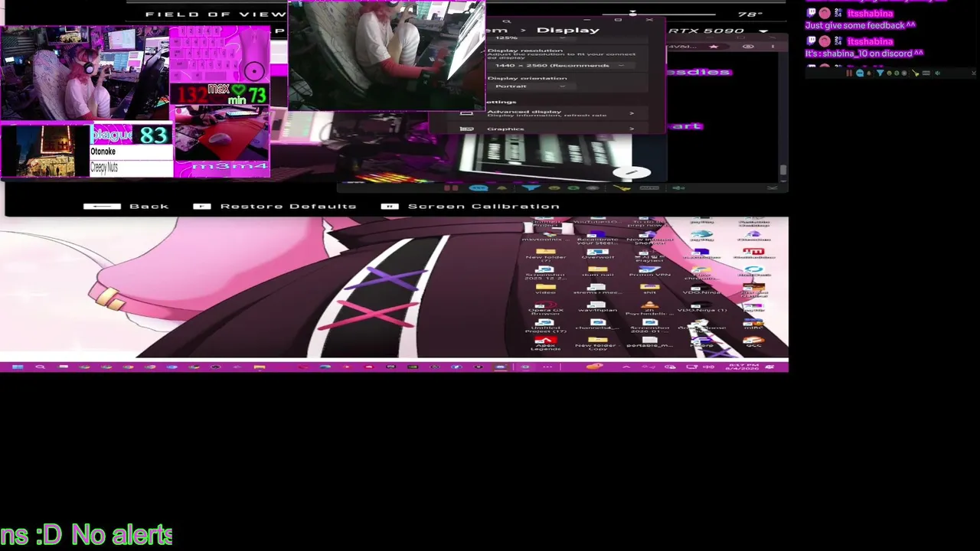The image size is (980, 551).
Task: Open taskbar Search magnifier icon
Action: pos(40,367)
